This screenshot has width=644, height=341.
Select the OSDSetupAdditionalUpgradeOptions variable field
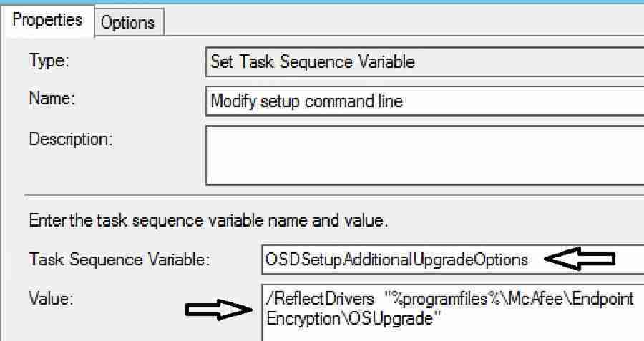coord(397,260)
